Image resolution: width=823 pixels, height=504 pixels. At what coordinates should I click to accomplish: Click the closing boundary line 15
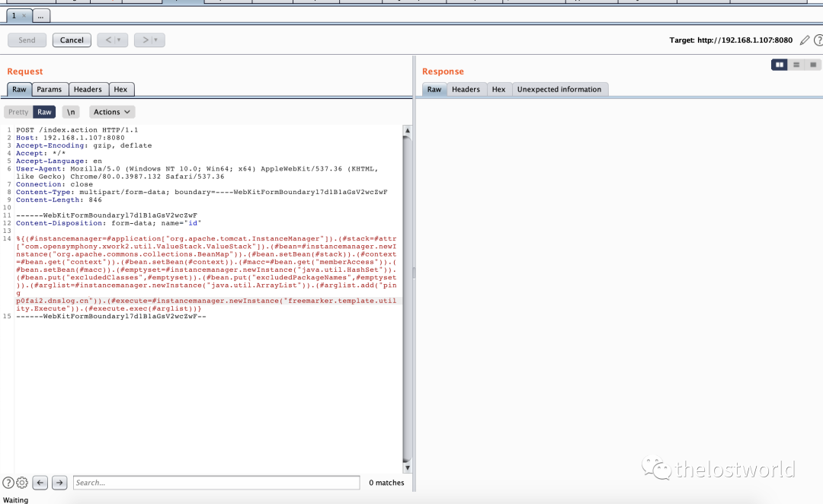(110, 316)
